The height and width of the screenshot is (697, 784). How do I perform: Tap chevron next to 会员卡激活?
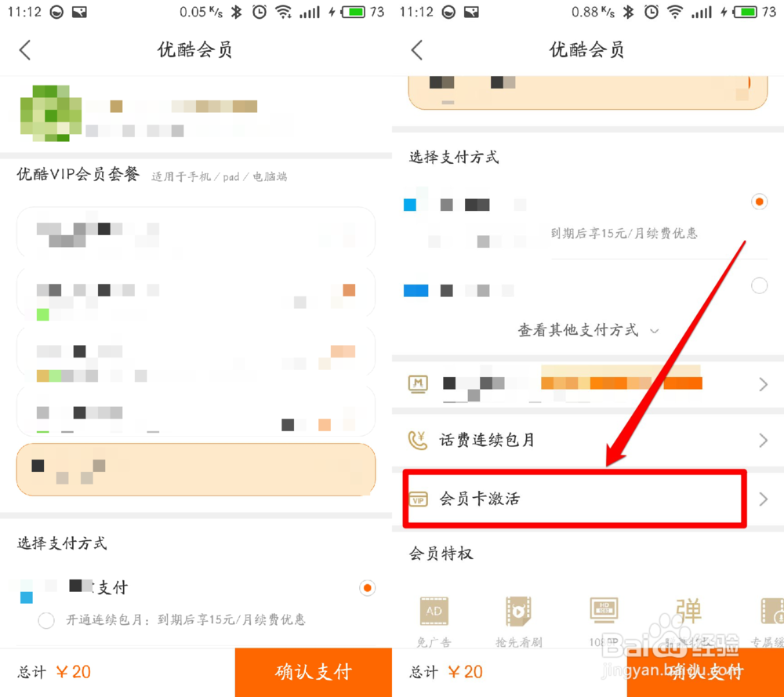pyautogui.click(x=763, y=499)
